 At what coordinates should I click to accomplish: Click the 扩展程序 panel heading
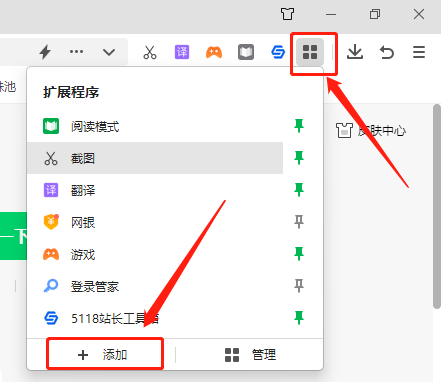click(71, 92)
